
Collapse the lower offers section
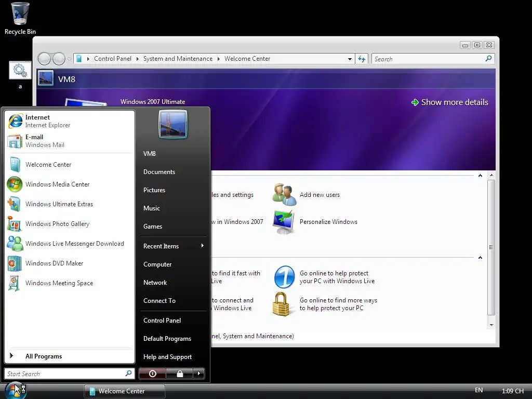480,258
